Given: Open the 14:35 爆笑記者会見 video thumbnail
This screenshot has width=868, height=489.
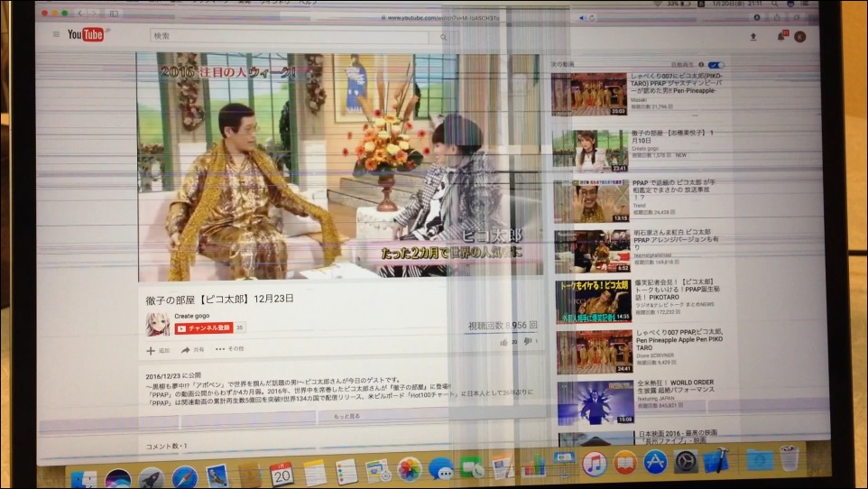Looking at the screenshot, I should pyautogui.click(x=594, y=300).
